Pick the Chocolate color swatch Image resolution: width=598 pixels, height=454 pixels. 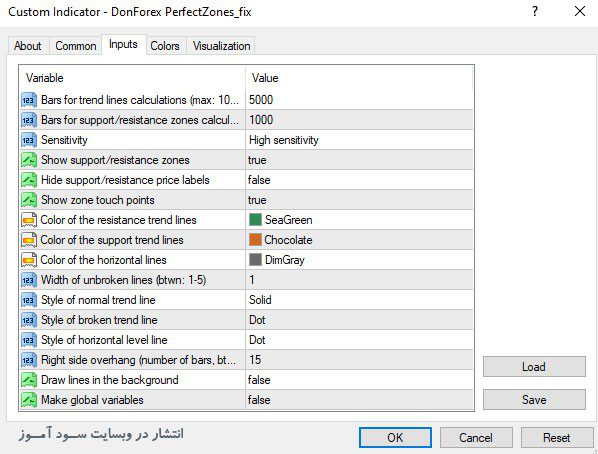(x=255, y=240)
